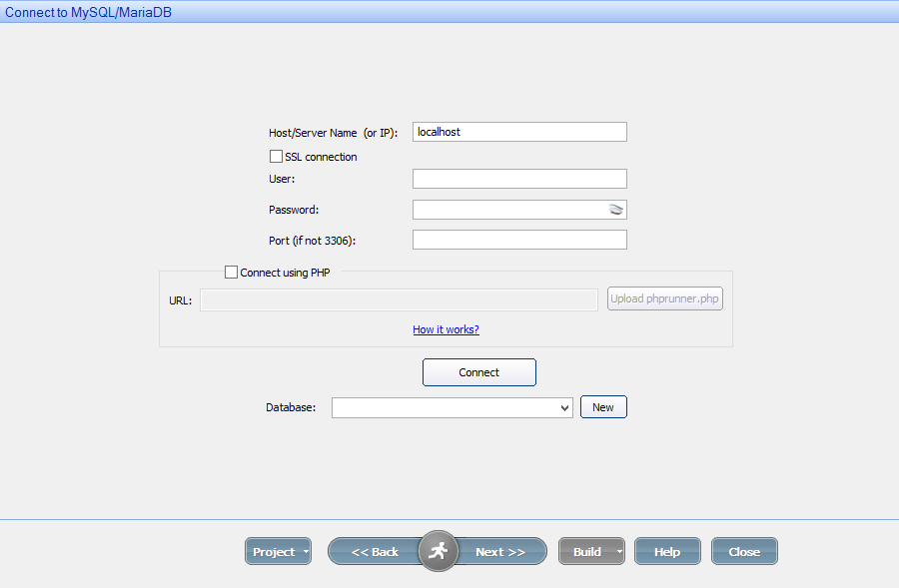
Task: Go back using the Back button
Action: coord(378,550)
